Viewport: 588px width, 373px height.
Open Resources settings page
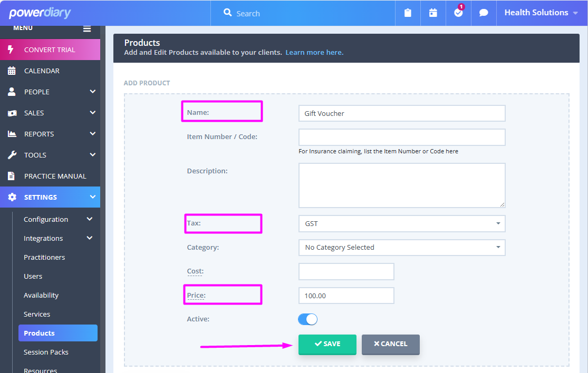[41, 370]
